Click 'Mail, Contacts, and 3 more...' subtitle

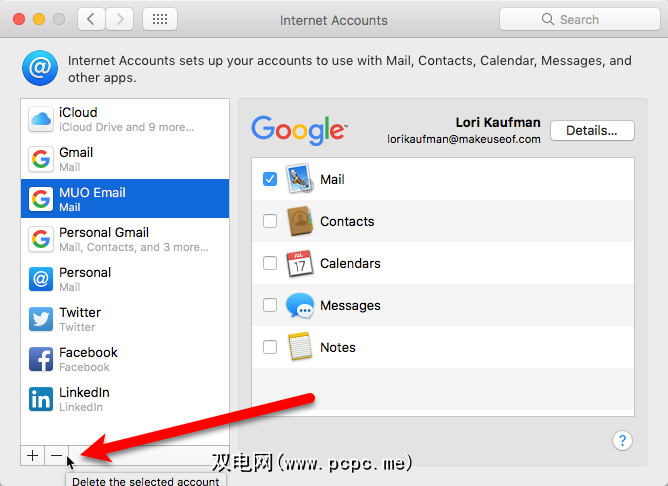134,247
